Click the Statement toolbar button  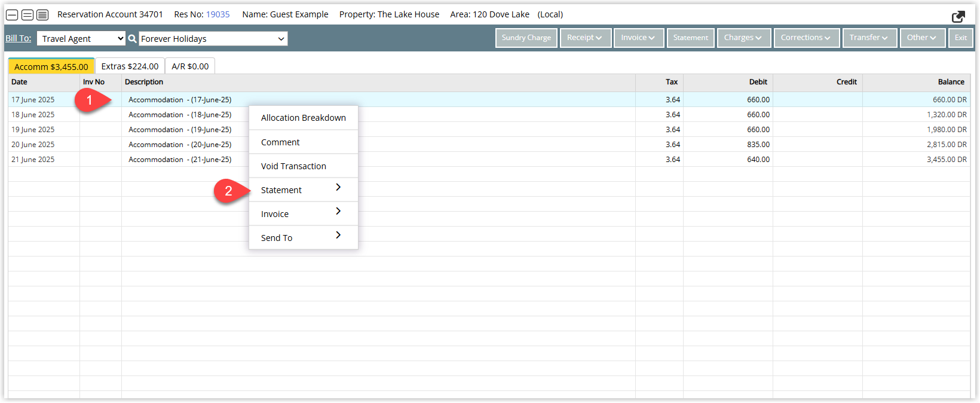691,38
